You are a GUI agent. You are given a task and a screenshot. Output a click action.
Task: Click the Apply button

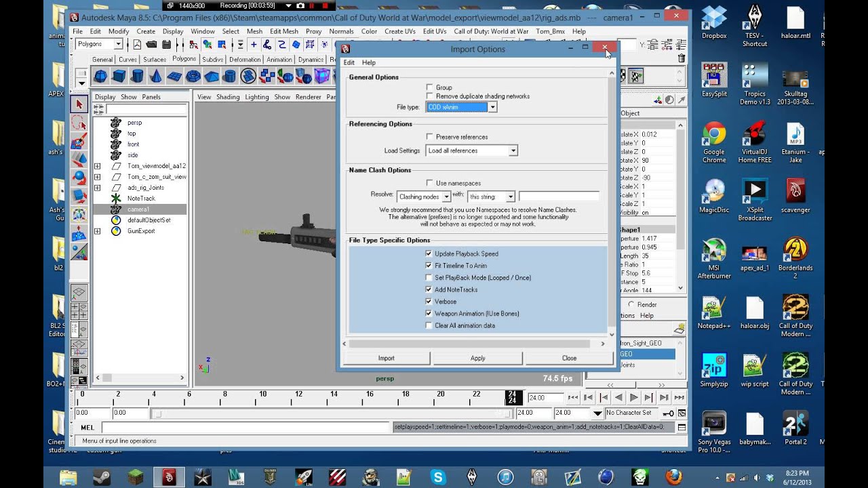tap(478, 358)
